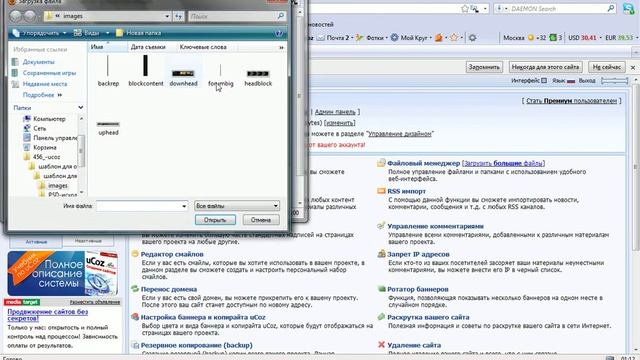Open the Файловый менеджер section
The width and height of the screenshot is (640, 360).
point(423,163)
